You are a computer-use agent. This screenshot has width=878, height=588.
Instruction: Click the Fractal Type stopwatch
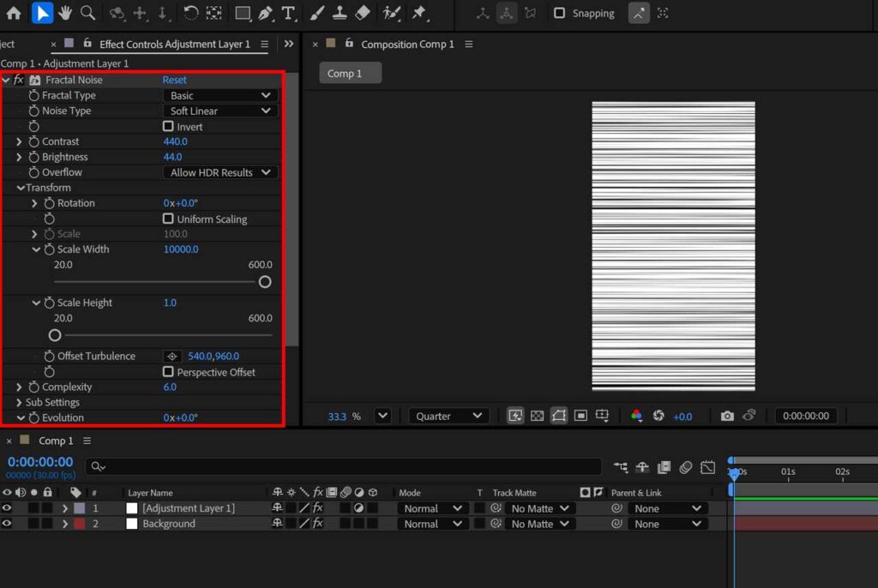pyautogui.click(x=33, y=95)
